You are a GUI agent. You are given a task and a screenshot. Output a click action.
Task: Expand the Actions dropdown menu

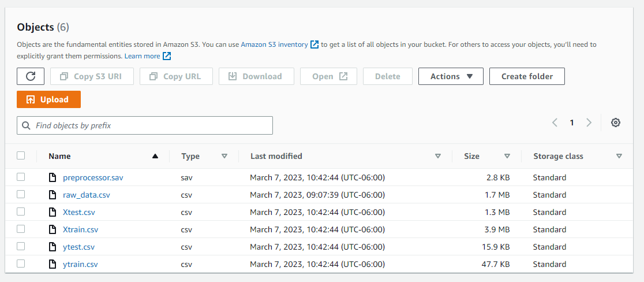pyautogui.click(x=451, y=76)
